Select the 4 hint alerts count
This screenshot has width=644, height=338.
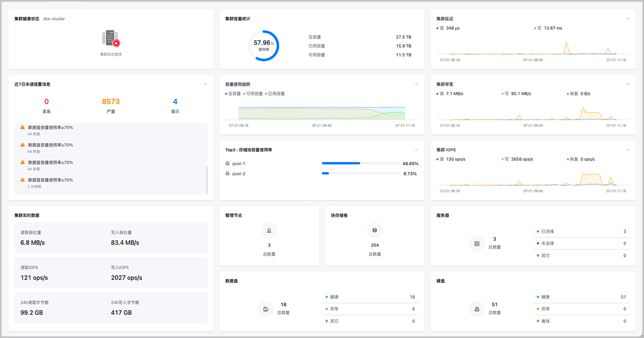pos(175,102)
